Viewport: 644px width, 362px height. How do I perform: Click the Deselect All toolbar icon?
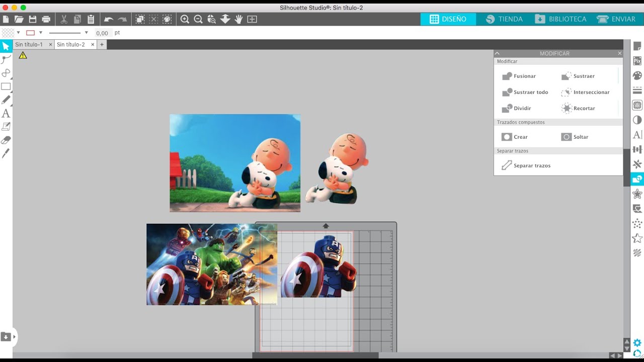click(153, 19)
